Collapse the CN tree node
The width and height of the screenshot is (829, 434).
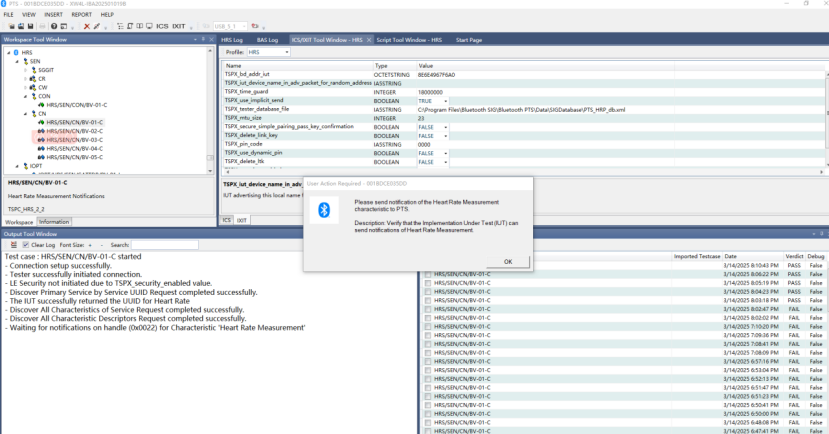click(25, 114)
